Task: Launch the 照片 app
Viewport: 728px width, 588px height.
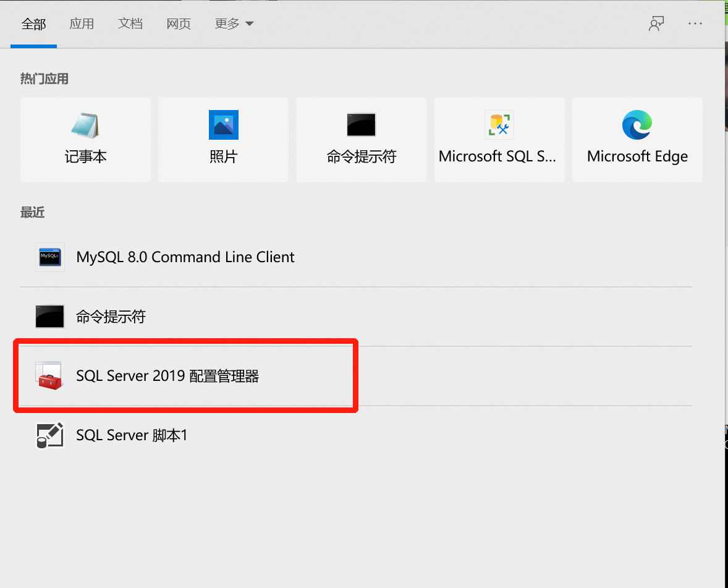Action: 223,139
